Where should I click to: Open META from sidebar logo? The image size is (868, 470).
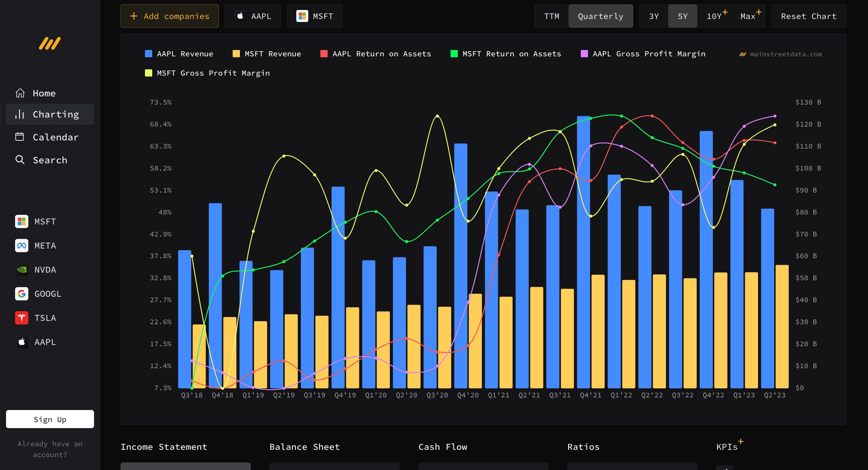click(x=22, y=245)
